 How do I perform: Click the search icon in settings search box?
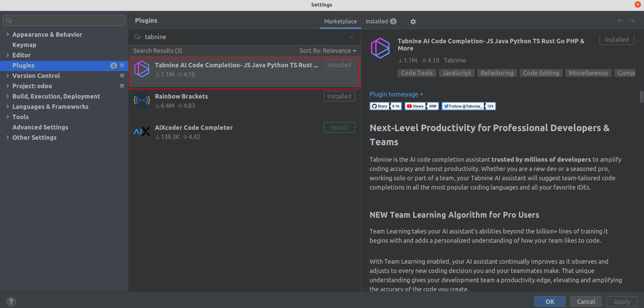tap(9, 21)
